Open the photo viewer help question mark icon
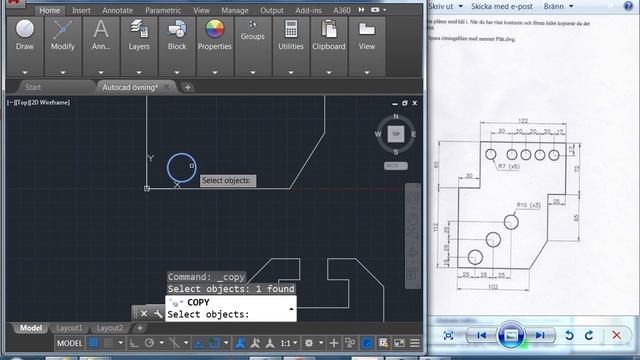640x360 pixels. pos(629,6)
